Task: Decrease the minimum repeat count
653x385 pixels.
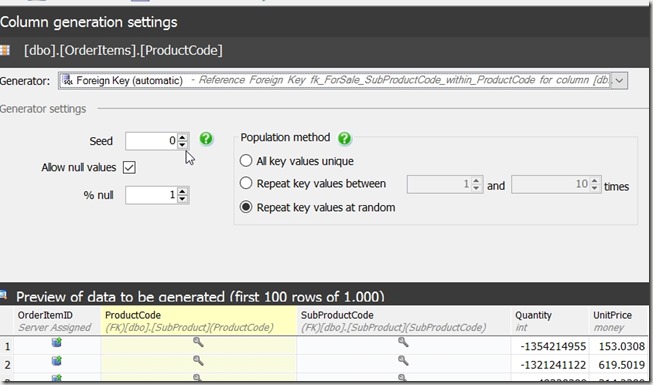Action: (477, 188)
